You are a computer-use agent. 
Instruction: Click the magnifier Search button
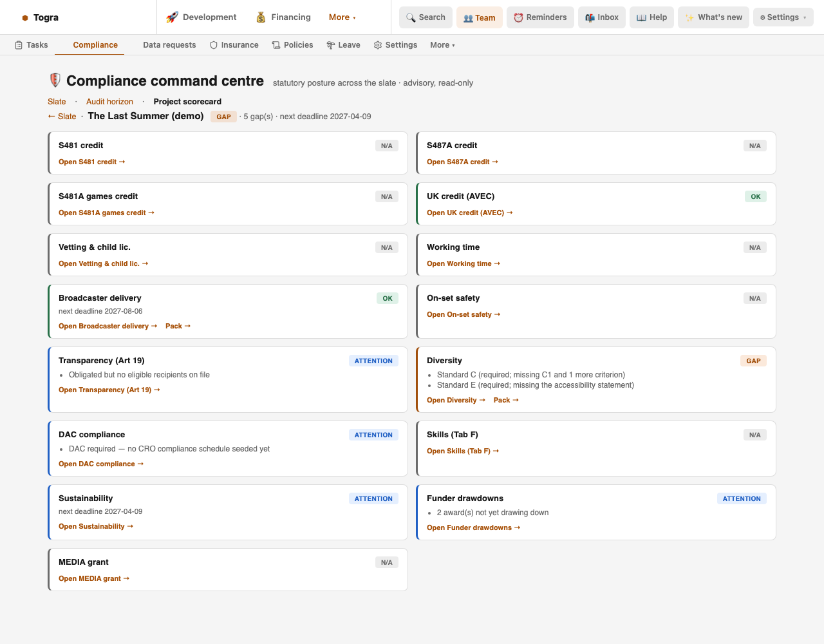click(426, 17)
